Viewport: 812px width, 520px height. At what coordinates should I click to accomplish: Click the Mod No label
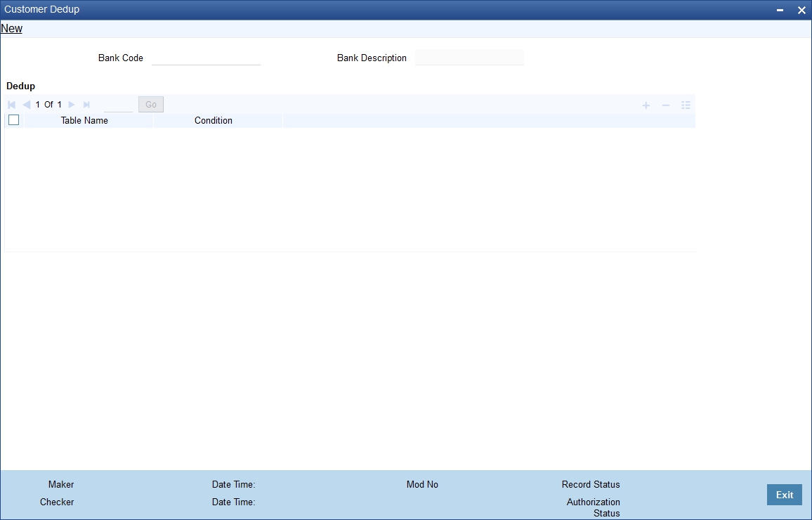pos(422,484)
